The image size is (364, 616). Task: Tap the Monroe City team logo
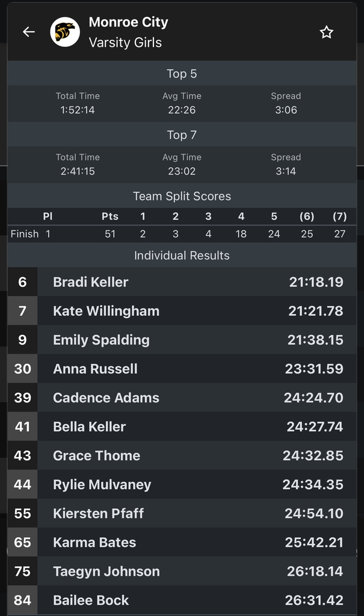65,32
